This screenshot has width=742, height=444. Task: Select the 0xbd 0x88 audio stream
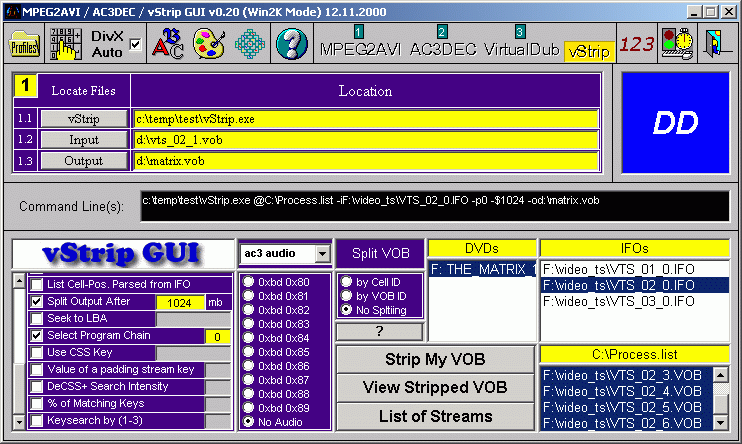pyautogui.click(x=248, y=394)
